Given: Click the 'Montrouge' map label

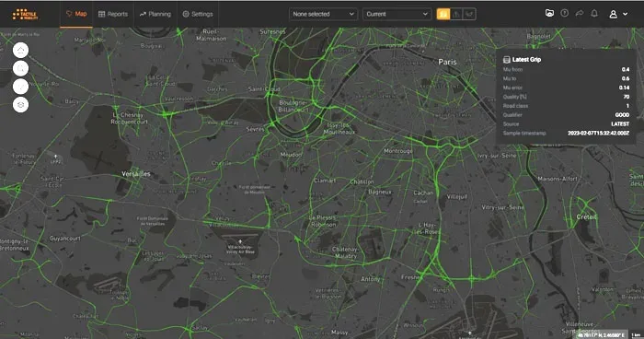Looking at the screenshot, I should point(398,151).
